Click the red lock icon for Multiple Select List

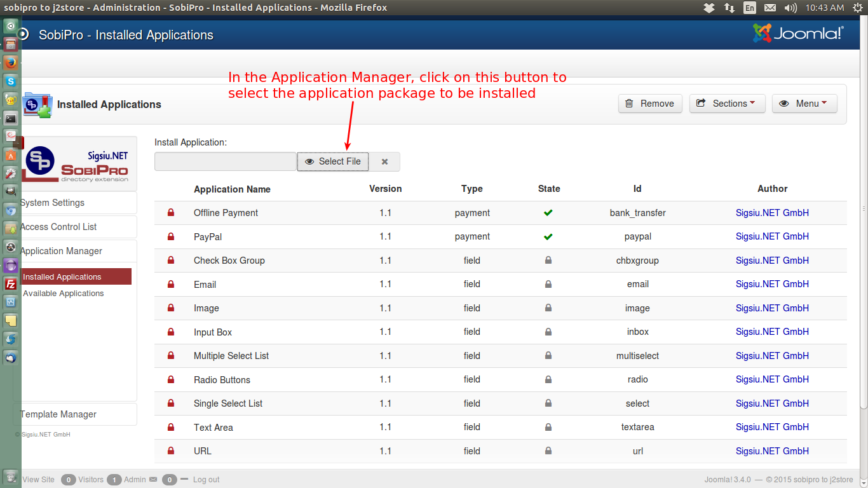[171, 356]
